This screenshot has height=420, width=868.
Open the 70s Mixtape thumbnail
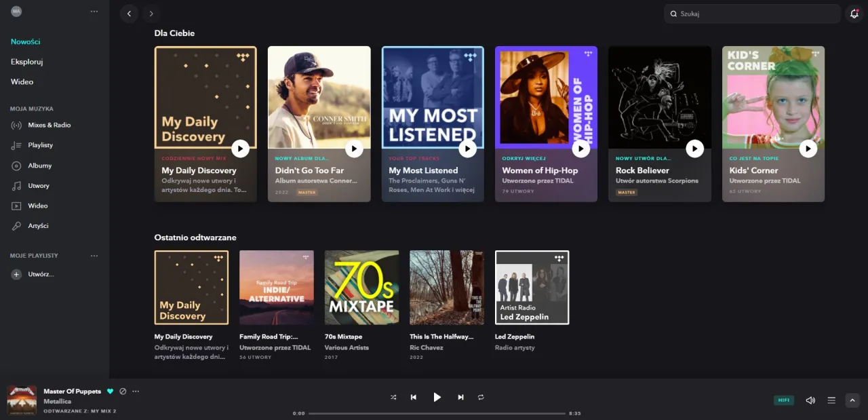click(x=361, y=287)
